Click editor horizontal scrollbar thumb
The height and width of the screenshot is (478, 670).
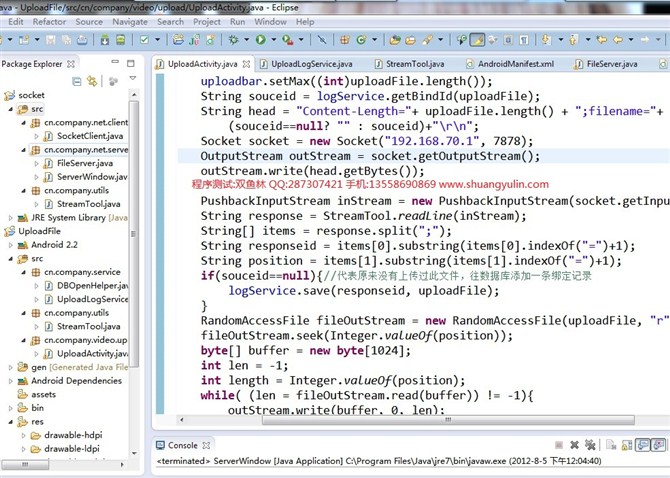tap(448, 419)
